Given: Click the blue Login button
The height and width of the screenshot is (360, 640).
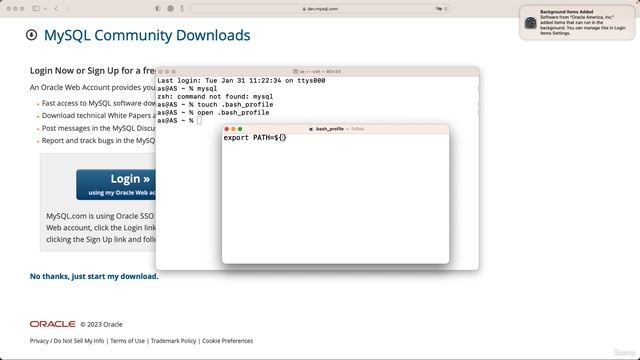Looking at the screenshot, I should click(116, 184).
